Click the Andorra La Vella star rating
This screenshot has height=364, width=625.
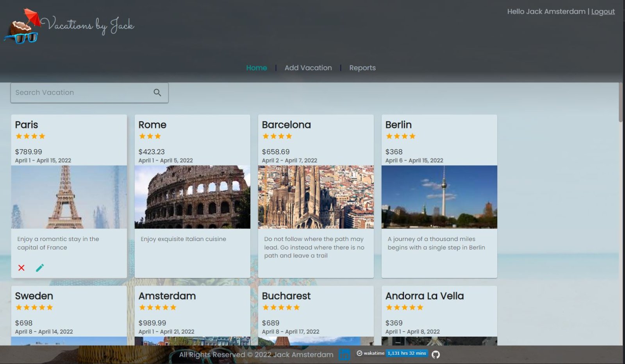point(405,307)
